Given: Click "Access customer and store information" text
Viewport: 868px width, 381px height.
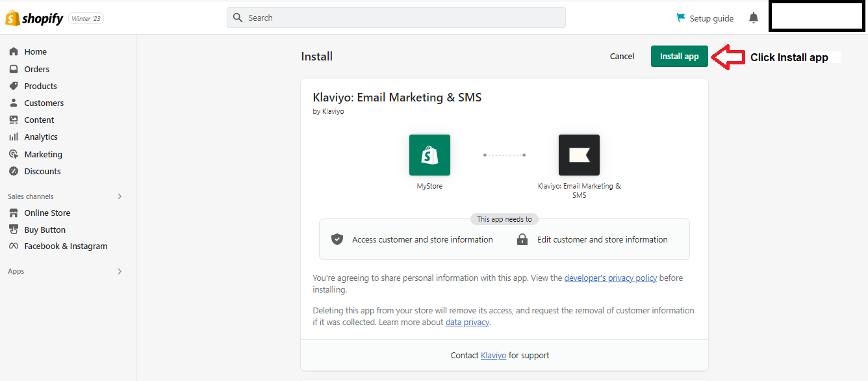Looking at the screenshot, I should point(422,239).
